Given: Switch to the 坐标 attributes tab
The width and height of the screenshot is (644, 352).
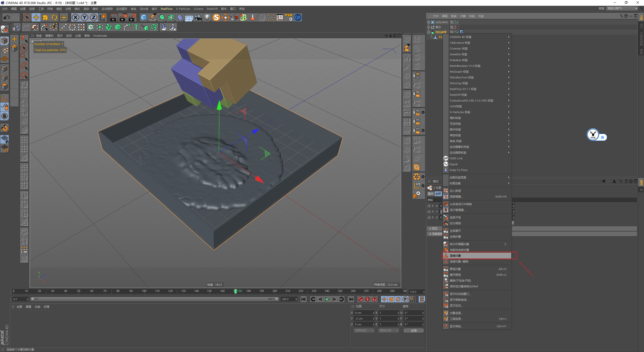Looking at the screenshot, I should pos(438,194).
